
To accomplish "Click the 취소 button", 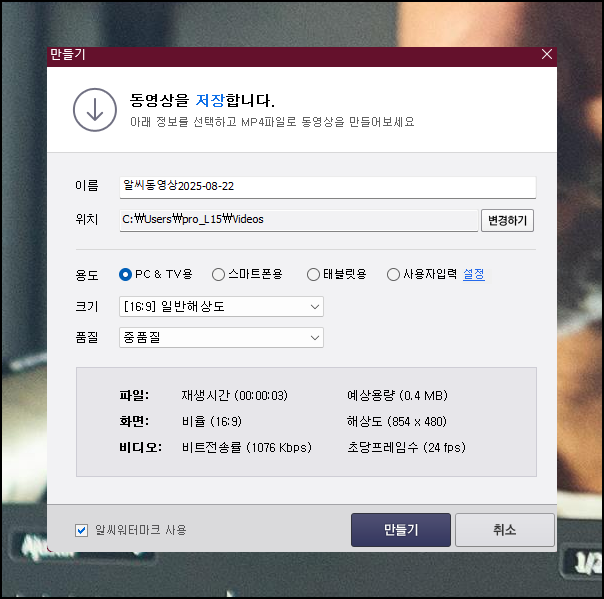I will [505, 530].
